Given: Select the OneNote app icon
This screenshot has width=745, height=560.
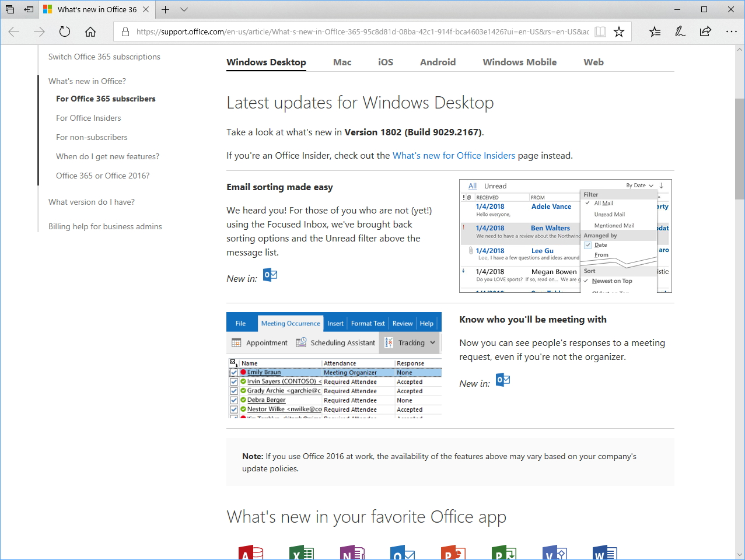Looking at the screenshot, I should [x=352, y=551].
